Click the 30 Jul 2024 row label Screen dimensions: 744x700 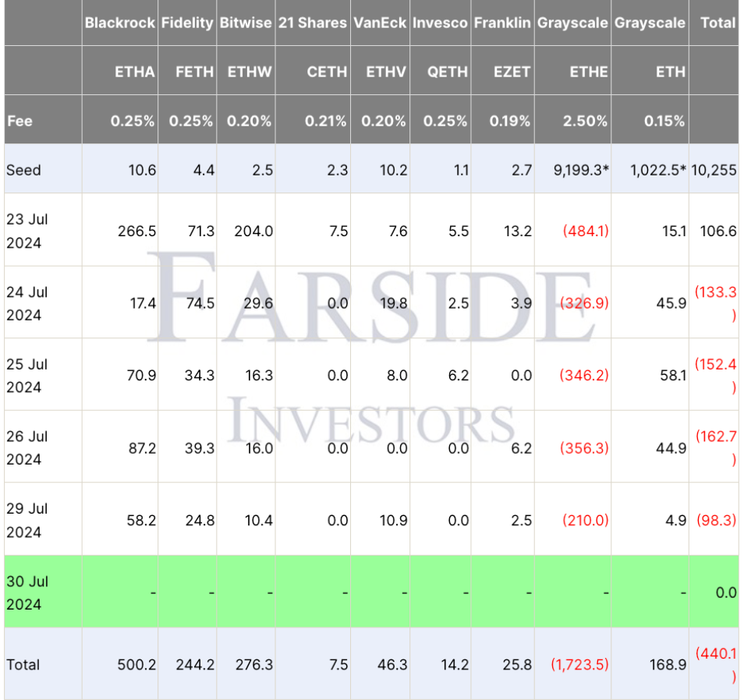point(27,593)
